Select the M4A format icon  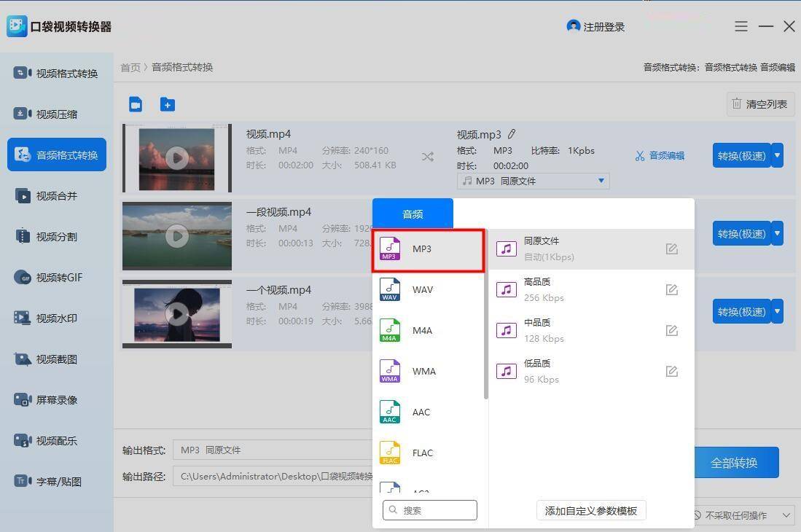click(x=389, y=330)
